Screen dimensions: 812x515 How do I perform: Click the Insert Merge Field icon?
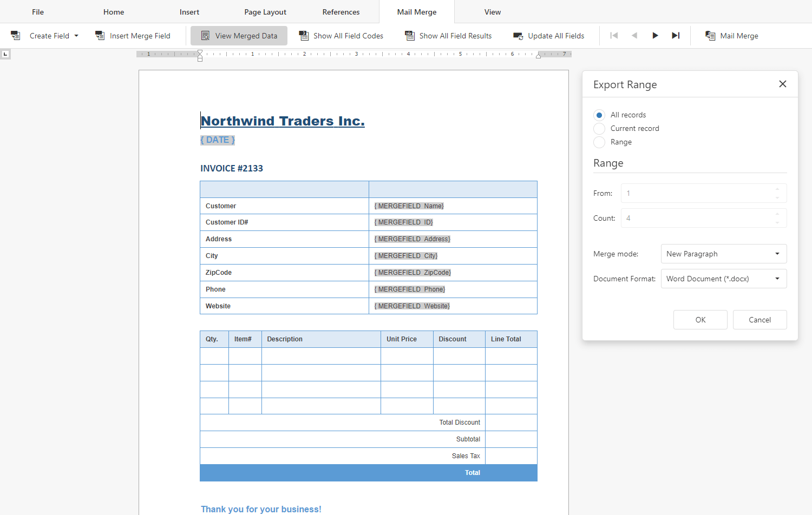(x=100, y=36)
